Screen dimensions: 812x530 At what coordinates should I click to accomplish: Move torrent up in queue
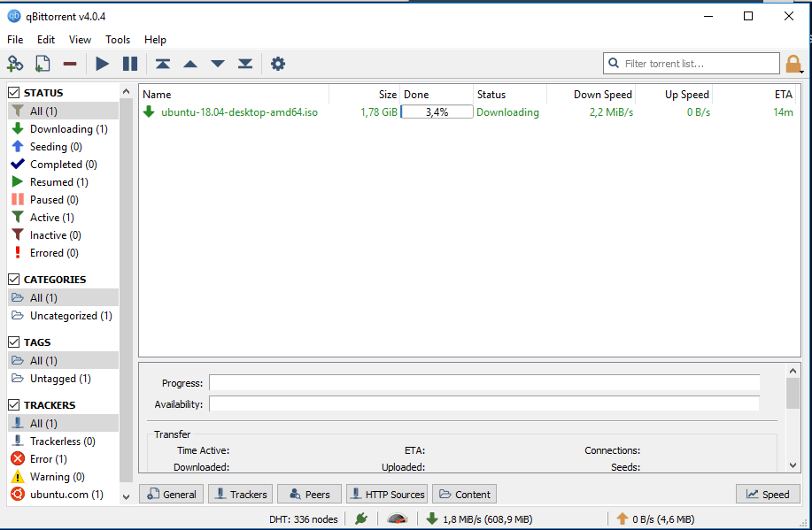point(190,64)
